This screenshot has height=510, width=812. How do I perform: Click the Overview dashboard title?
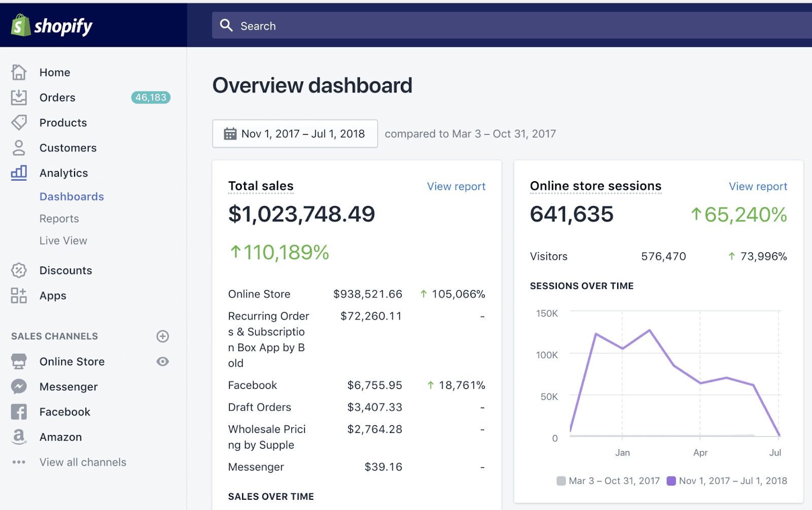click(x=312, y=85)
